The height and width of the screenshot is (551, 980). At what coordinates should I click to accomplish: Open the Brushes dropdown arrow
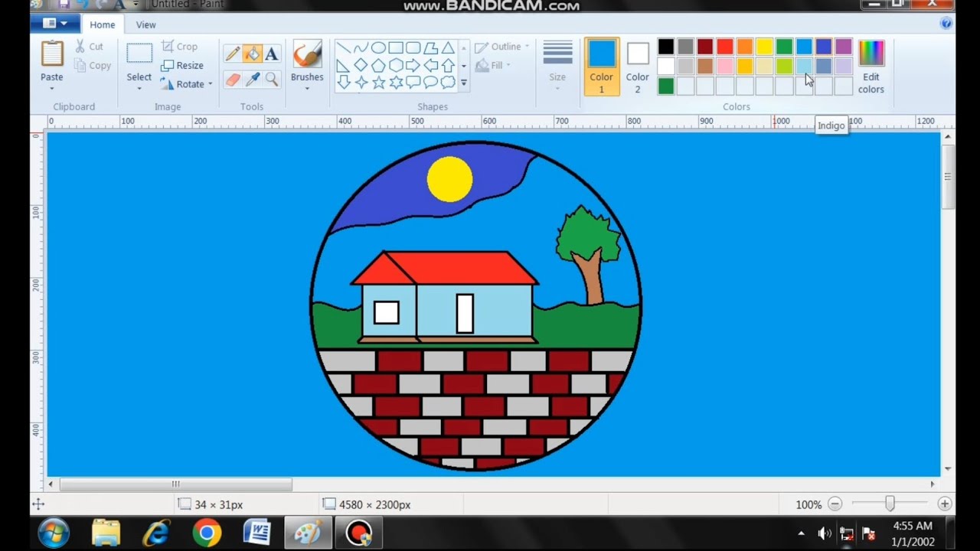click(307, 88)
